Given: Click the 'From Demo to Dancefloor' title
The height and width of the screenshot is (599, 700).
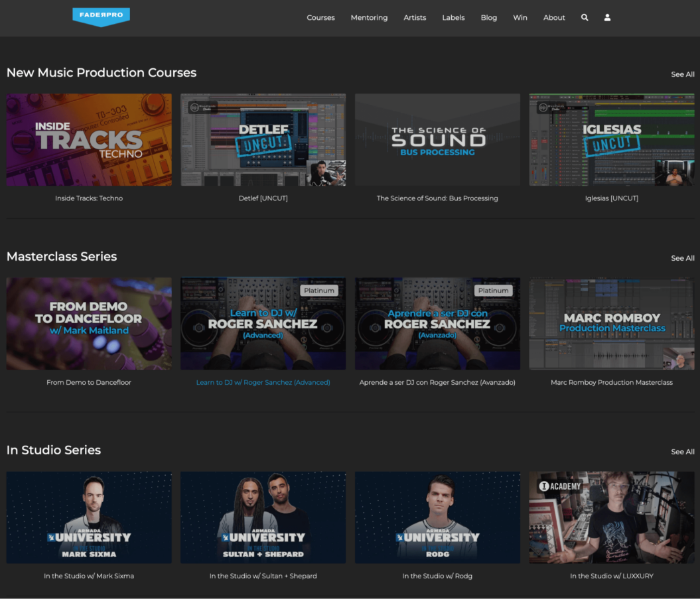Looking at the screenshot, I should [x=89, y=382].
